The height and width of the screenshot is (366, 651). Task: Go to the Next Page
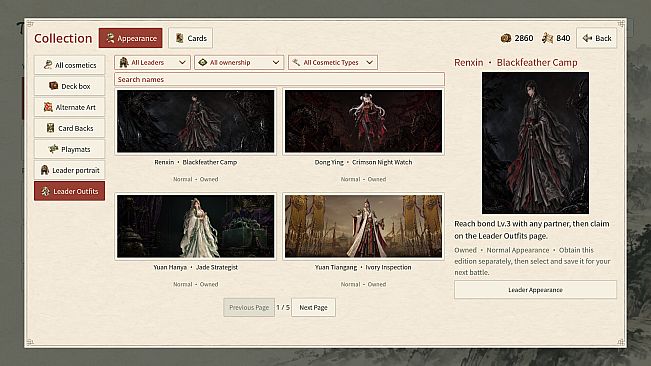[x=313, y=307]
